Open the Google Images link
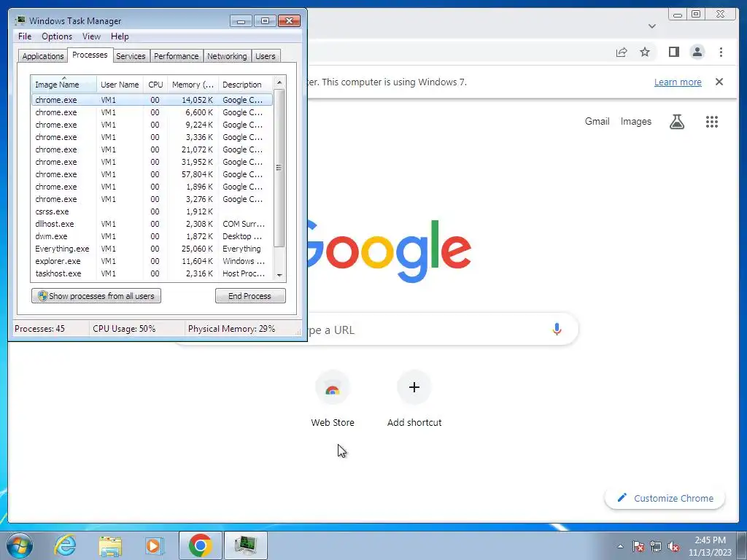The height and width of the screenshot is (560, 747). (x=635, y=122)
